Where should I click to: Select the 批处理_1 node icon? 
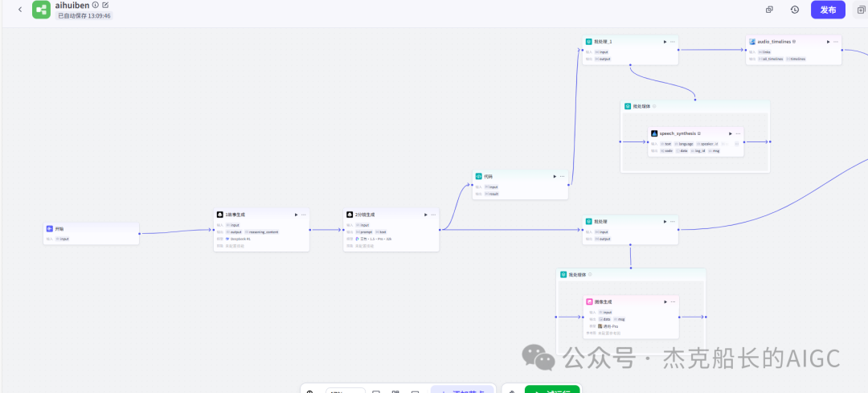(x=589, y=42)
